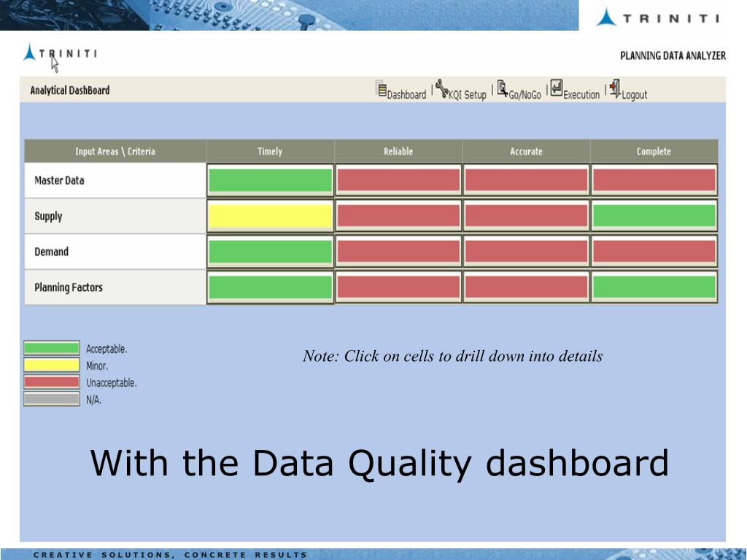Click the Supply row label
This screenshot has height=560, width=747.
pos(48,217)
